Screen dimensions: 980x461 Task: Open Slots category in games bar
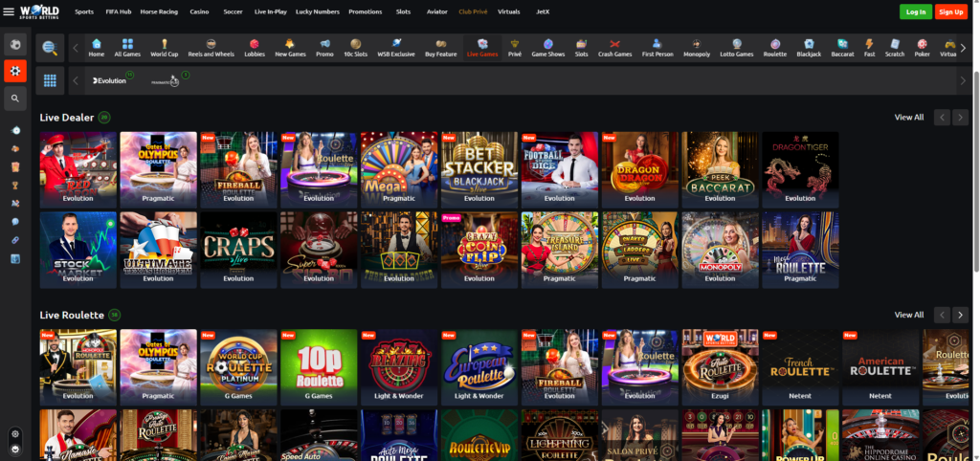click(581, 48)
